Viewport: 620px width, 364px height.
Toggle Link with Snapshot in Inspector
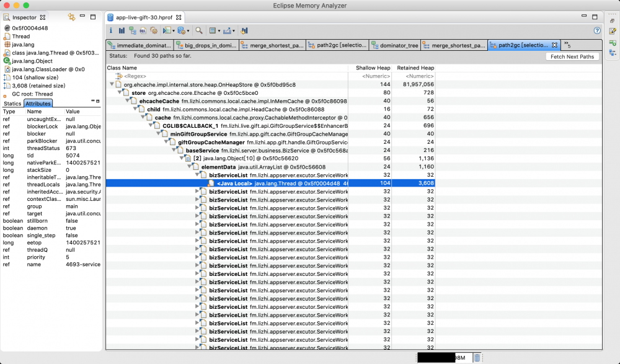pyautogui.click(x=71, y=17)
